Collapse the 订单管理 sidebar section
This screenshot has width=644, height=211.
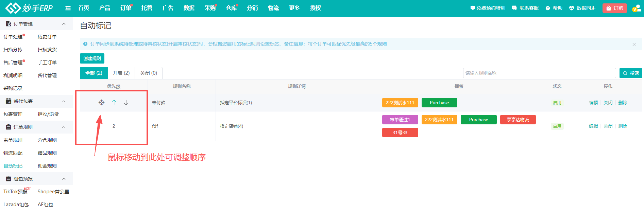(x=64, y=24)
